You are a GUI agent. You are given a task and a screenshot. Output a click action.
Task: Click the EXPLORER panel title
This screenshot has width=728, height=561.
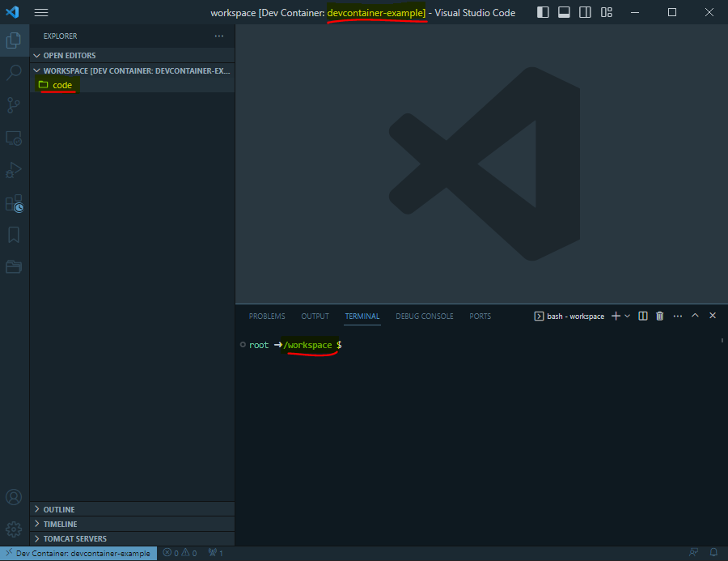[x=61, y=36]
